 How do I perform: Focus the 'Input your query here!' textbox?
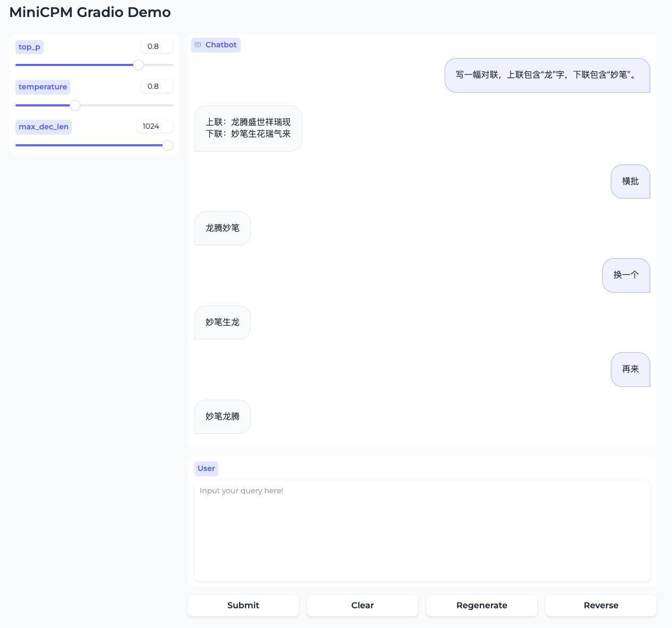[x=422, y=531]
